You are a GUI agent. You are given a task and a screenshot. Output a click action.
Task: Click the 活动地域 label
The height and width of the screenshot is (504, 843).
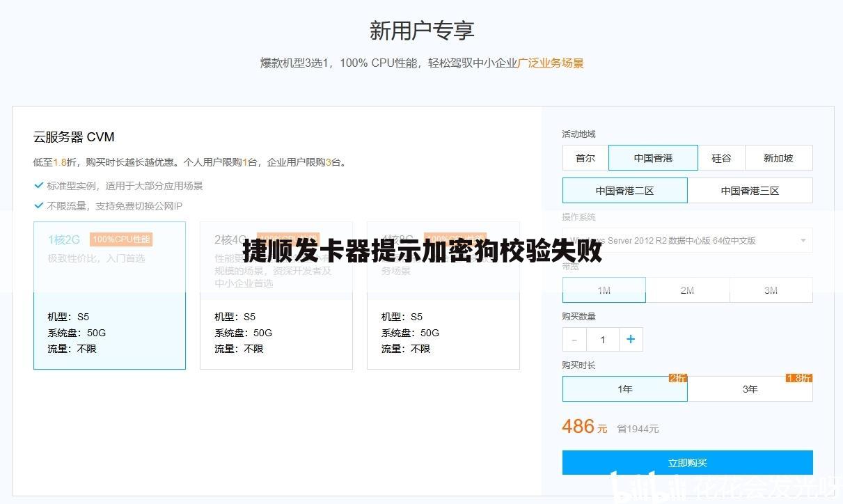[578, 134]
